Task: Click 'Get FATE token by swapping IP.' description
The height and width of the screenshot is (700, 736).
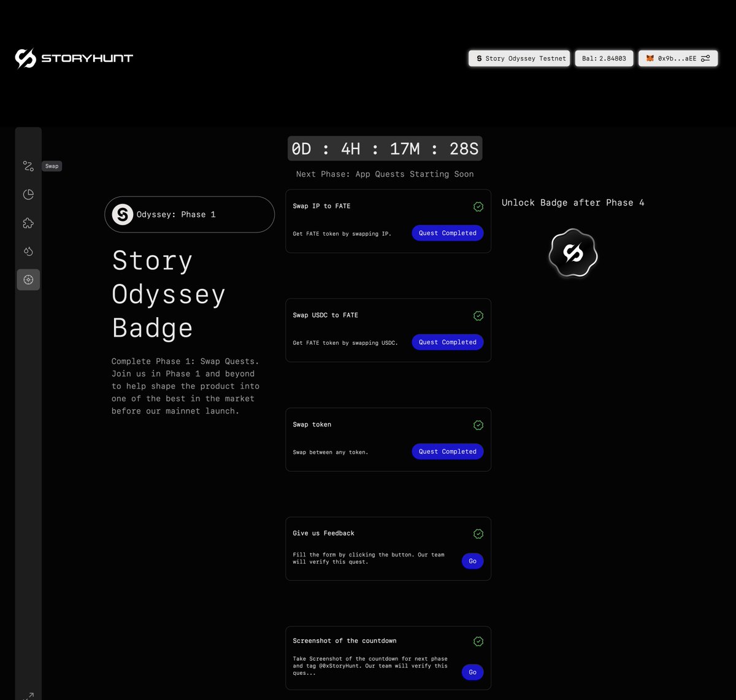Action: [x=342, y=234]
